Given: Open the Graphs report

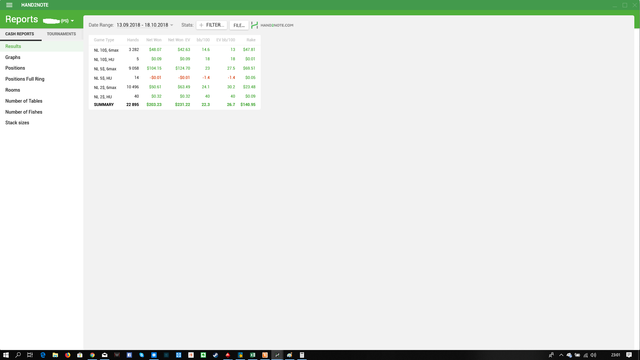Looking at the screenshot, I should [x=42, y=57].
